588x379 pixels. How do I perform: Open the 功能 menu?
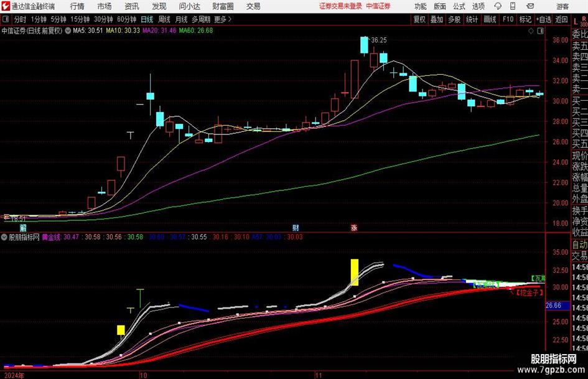click(421, 6)
